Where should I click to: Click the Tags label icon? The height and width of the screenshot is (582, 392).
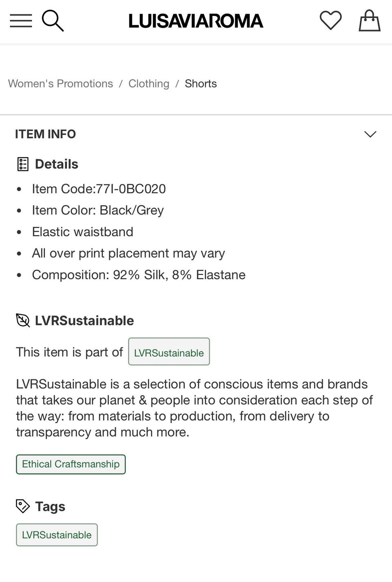23,506
